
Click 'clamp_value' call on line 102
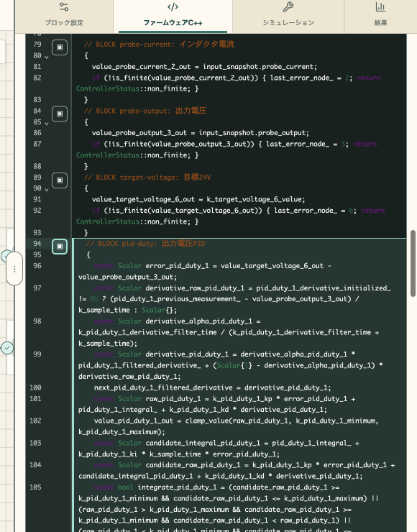(206, 421)
